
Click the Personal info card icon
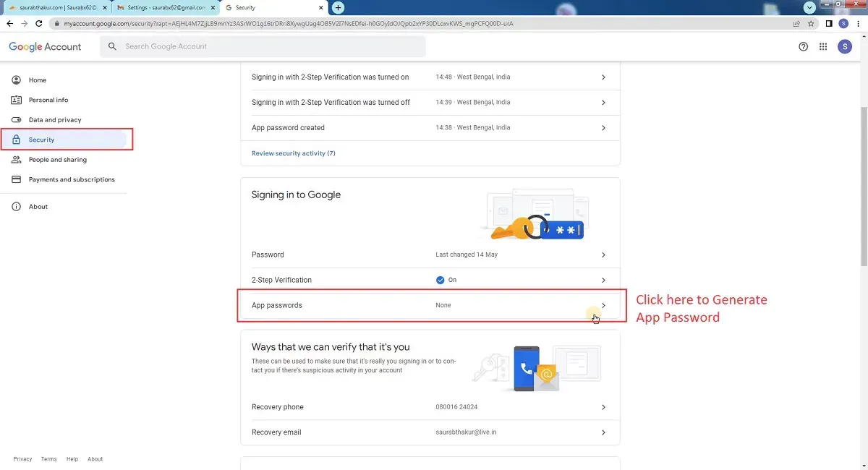click(x=16, y=100)
